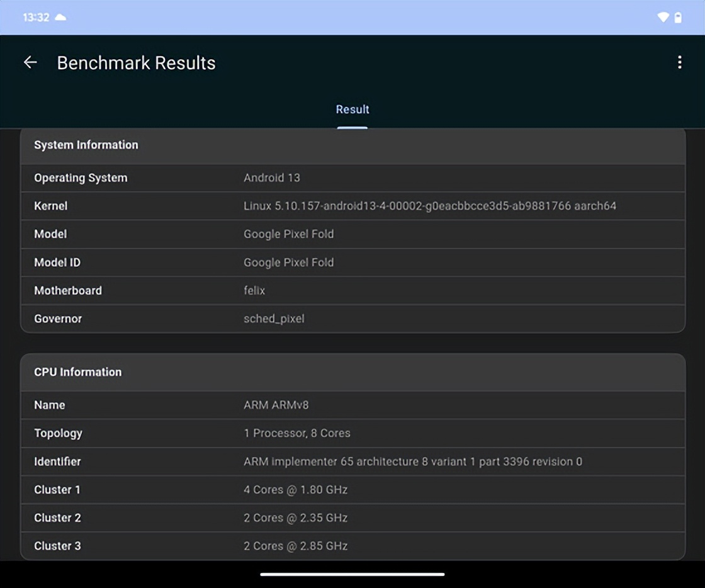The width and height of the screenshot is (705, 588).
Task: Tap the Motherboard felix row
Action: [352, 290]
